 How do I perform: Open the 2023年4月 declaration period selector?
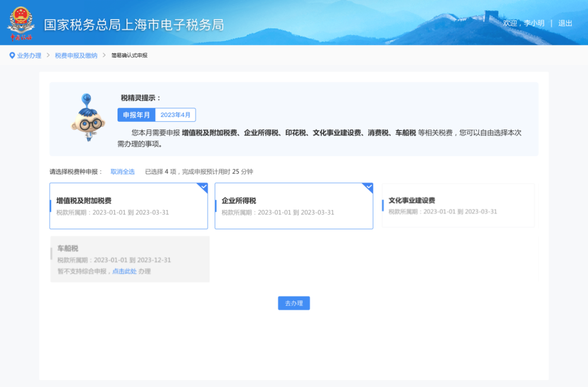[175, 114]
